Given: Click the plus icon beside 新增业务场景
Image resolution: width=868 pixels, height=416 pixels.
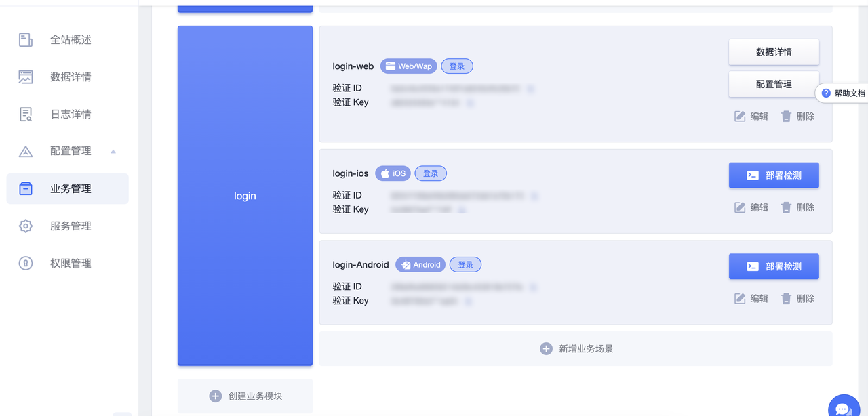Looking at the screenshot, I should [546, 349].
